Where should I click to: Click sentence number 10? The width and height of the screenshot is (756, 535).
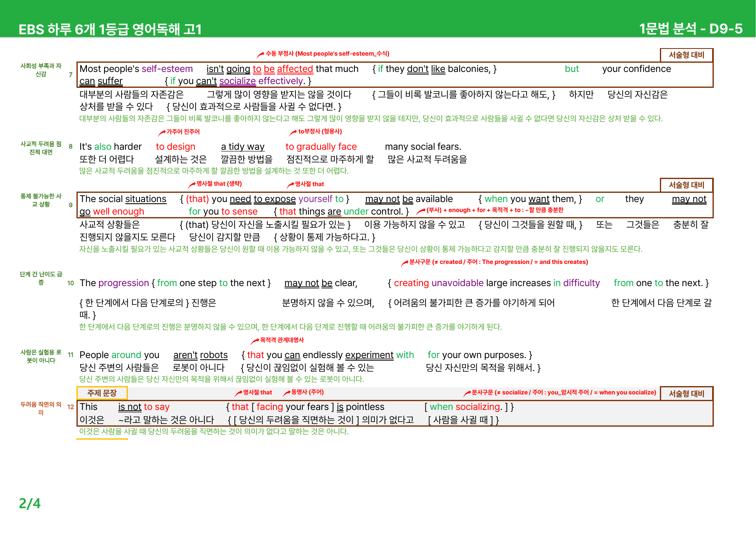pyautogui.click(x=71, y=283)
